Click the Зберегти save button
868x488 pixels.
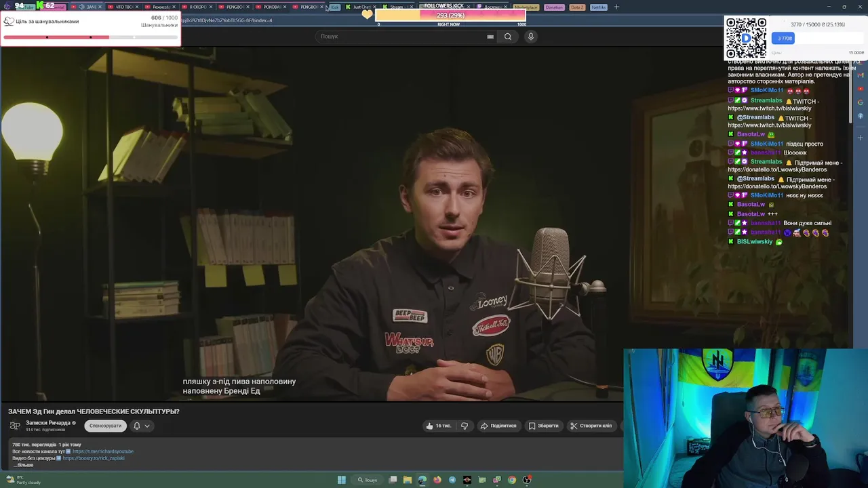pyautogui.click(x=544, y=426)
